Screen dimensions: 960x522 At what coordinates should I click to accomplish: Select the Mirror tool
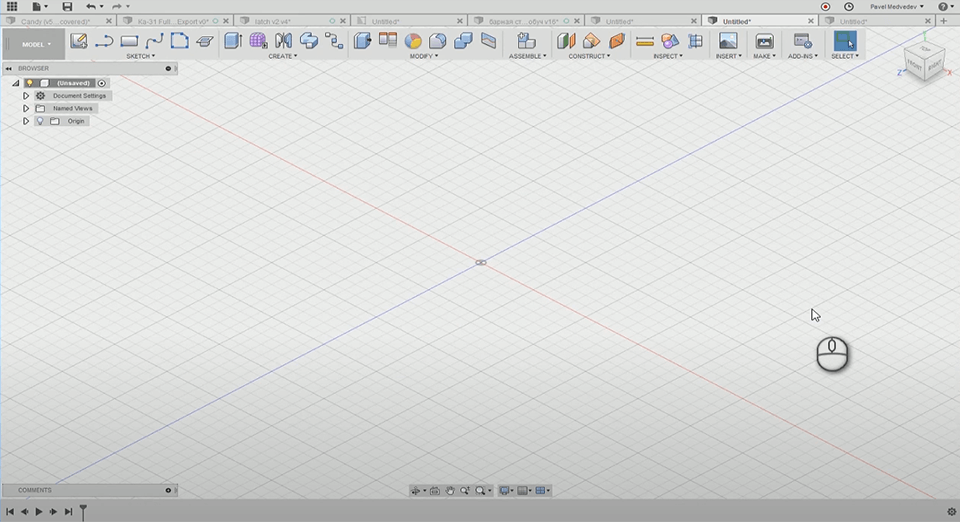click(x=283, y=41)
